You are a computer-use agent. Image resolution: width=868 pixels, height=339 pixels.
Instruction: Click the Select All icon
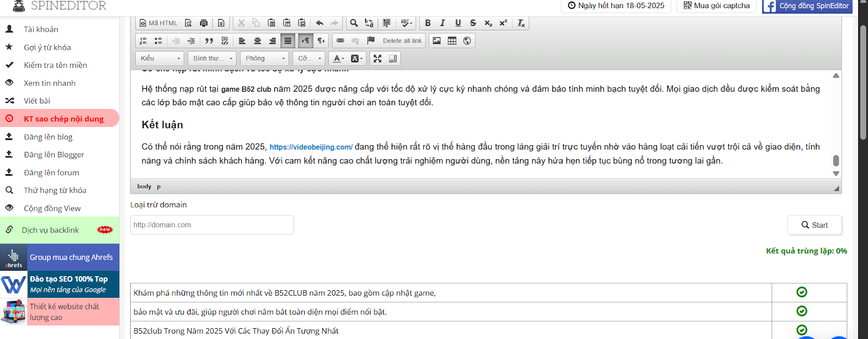click(x=386, y=23)
